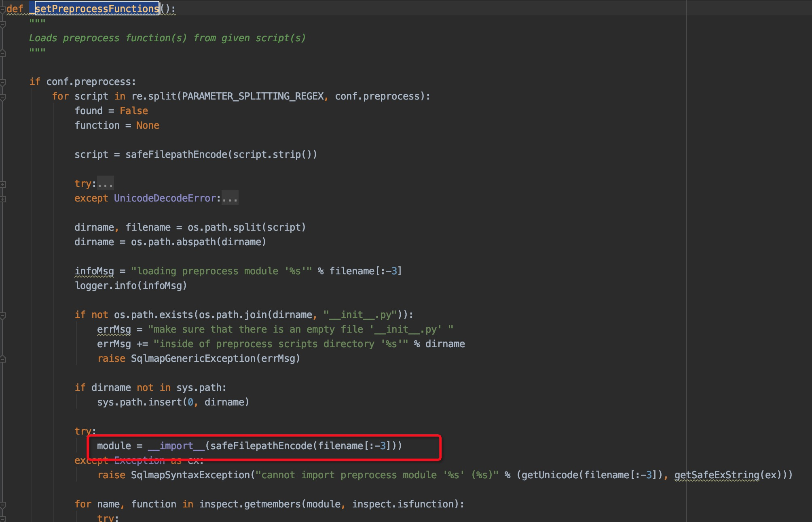Click 'getSafeExString' function call
The height and width of the screenshot is (522, 812).
[717, 475]
